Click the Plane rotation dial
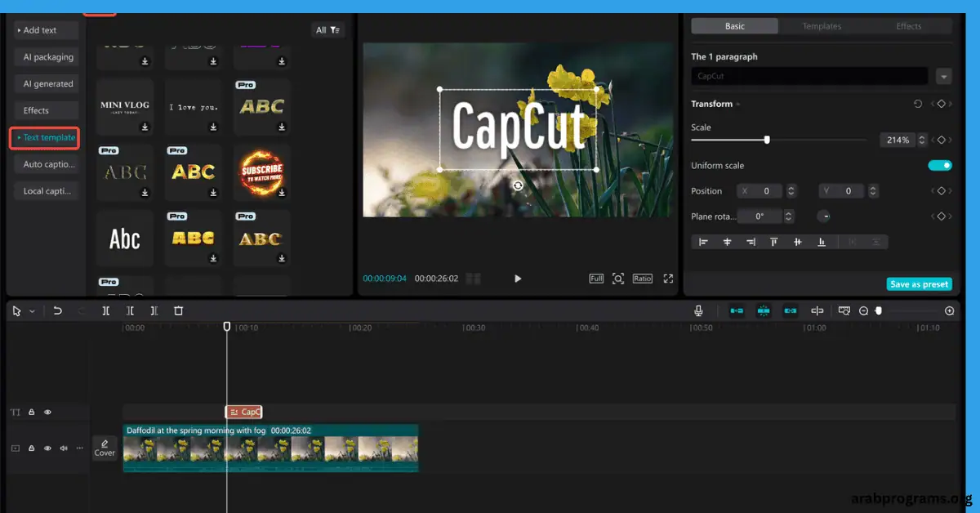Image resolution: width=980 pixels, height=513 pixels. click(x=824, y=216)
